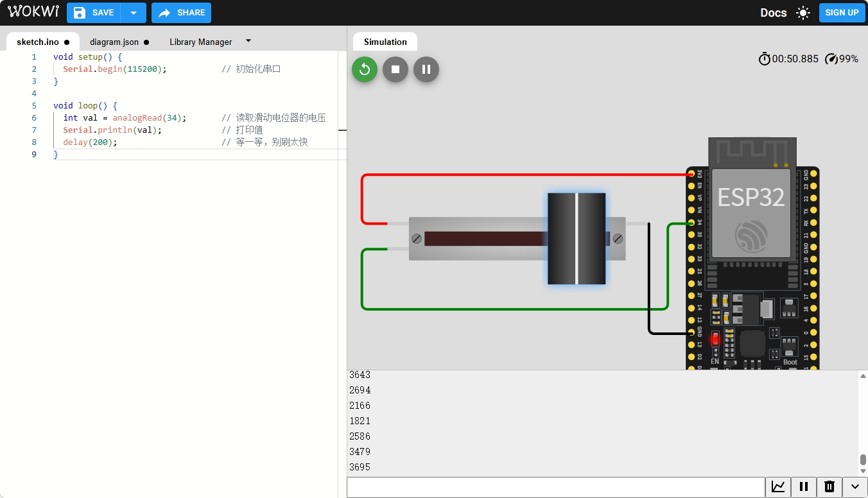Open the serial plotter chart icon
Screen dimensions: 868x498
tap(778, 487)
